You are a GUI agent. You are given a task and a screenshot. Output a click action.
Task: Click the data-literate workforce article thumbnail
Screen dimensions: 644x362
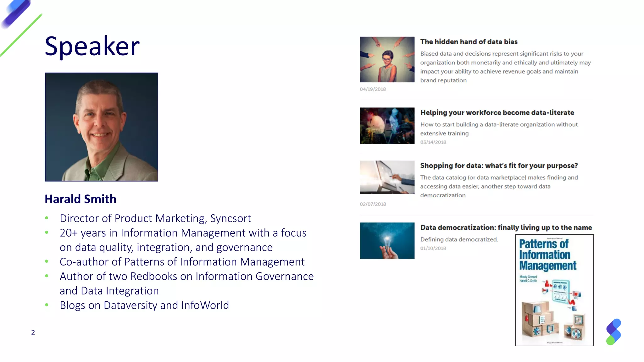tap(387, 126)
